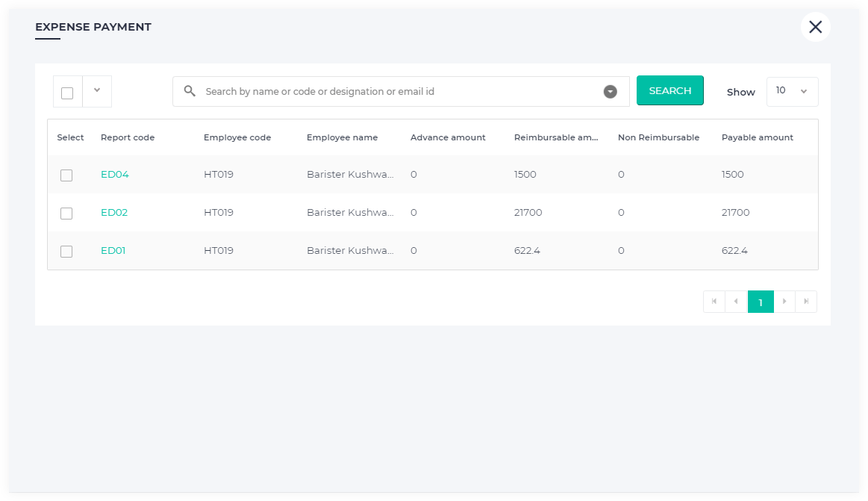
Task: Click the magnifier icon in search box
Action: pyautogui.click(x=190, y=91)
